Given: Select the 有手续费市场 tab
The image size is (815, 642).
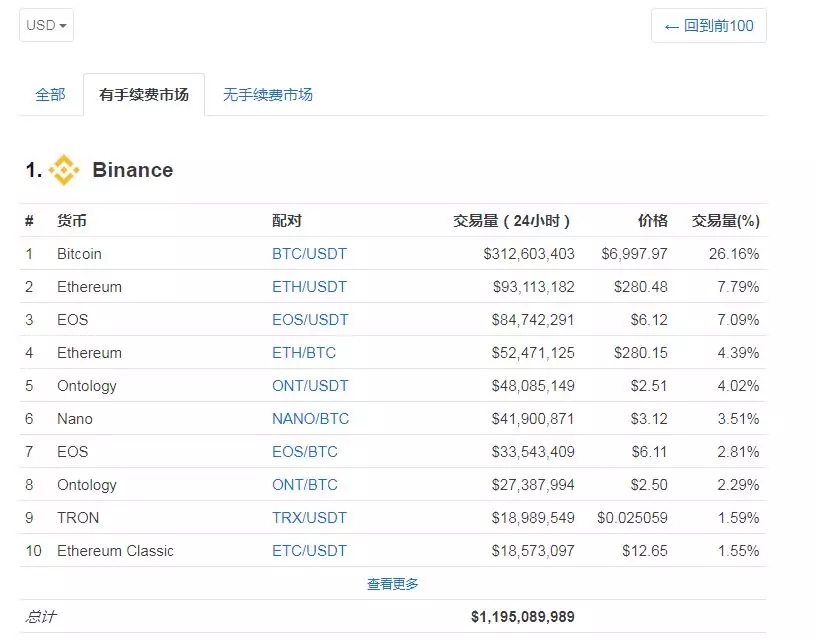Looking at the screenshot, I should pos(143,94).
